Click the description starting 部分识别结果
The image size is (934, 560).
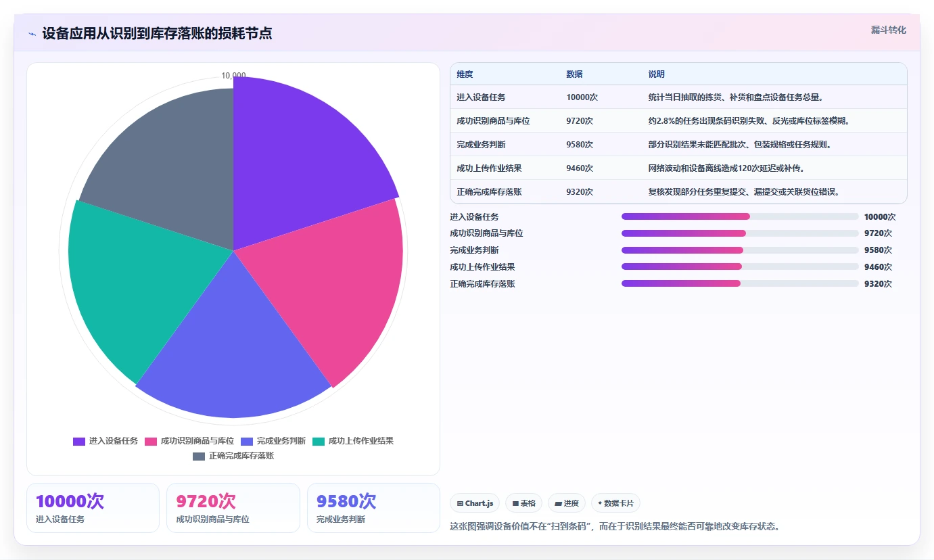[740, 145]
